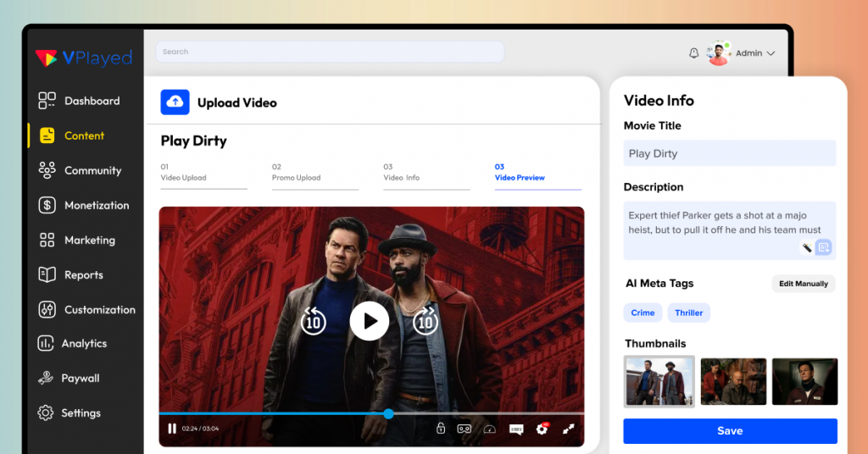Click the Save button
Viewport: 868px width, 454px height.
click(x=730, y=431)
